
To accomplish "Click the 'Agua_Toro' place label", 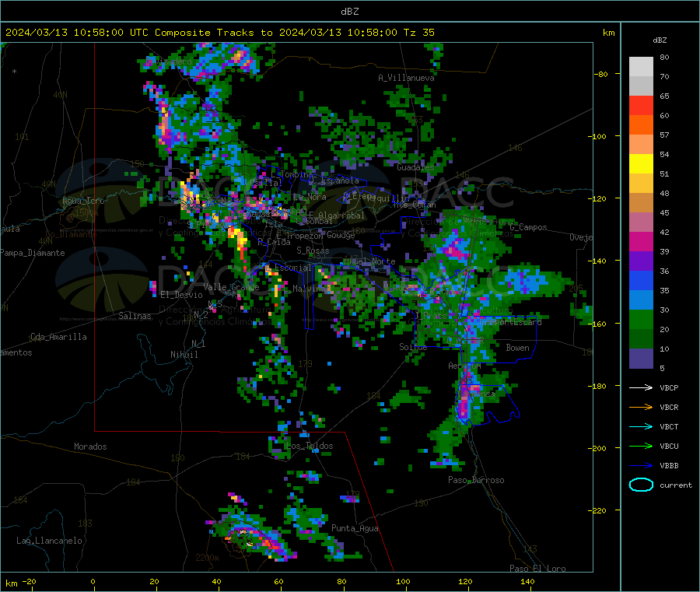I will point(83,201).
